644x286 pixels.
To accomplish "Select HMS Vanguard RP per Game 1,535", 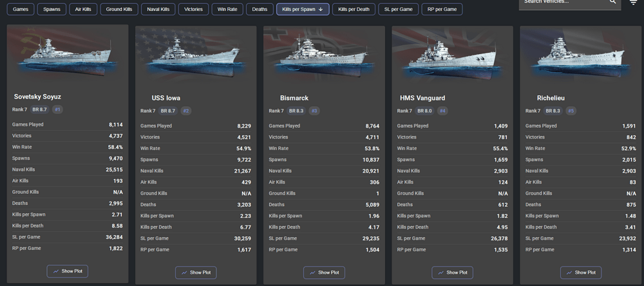I will [500, 249].
